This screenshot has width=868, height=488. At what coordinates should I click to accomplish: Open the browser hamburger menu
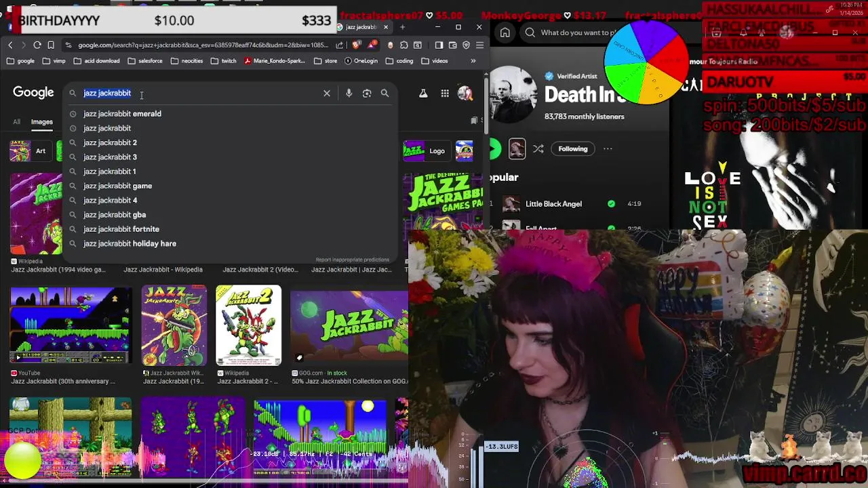pos(479,45)
